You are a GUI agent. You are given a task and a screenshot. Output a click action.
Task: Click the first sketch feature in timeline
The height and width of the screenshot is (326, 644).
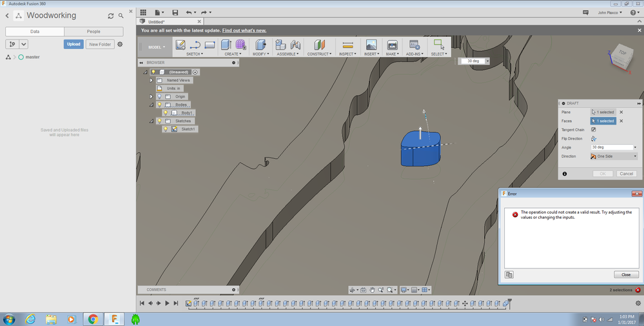188,304
